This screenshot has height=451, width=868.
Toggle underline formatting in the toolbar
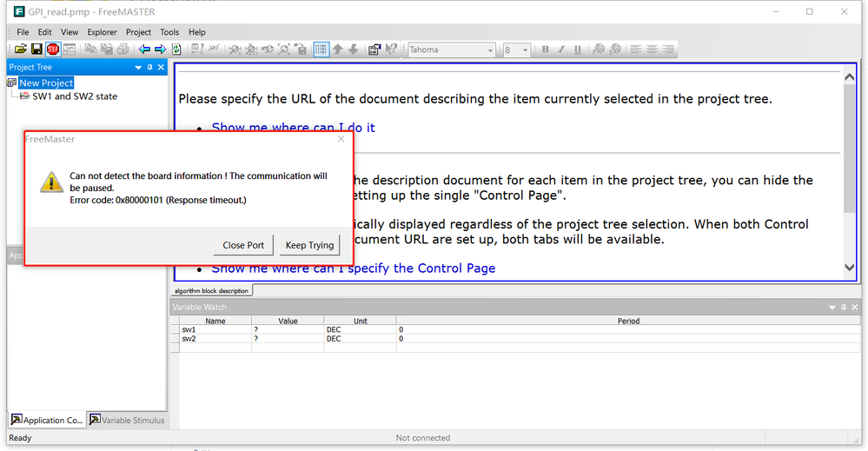[x=578, y=50]
